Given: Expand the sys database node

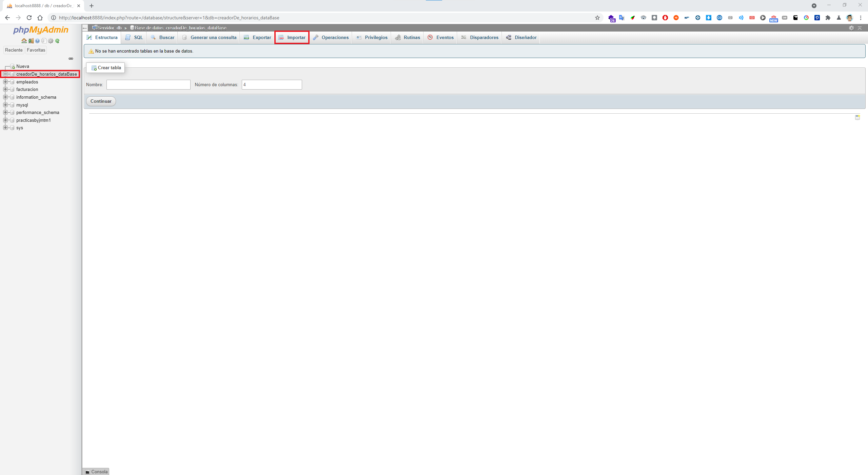Looking at the screenshot, I should pos(5,128).
